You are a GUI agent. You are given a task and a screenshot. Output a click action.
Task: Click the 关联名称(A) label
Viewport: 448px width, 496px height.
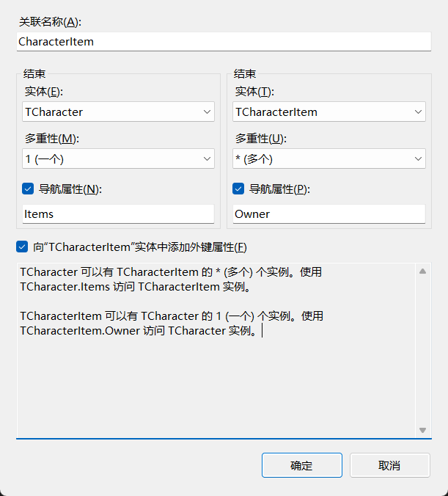[49, 22]
